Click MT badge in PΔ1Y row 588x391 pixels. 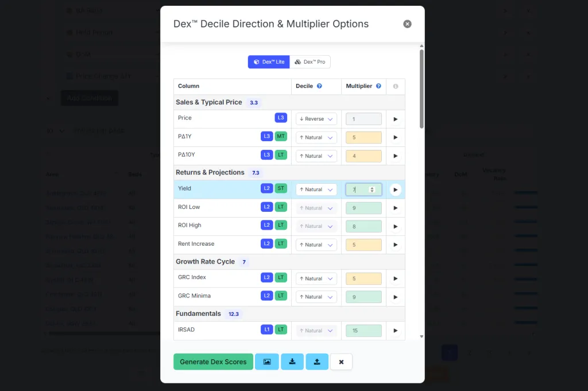(x=281, y=137)
